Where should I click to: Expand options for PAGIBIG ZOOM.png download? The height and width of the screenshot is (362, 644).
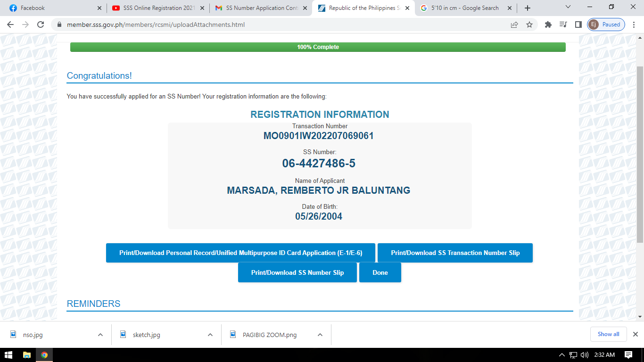pos(320,335)
